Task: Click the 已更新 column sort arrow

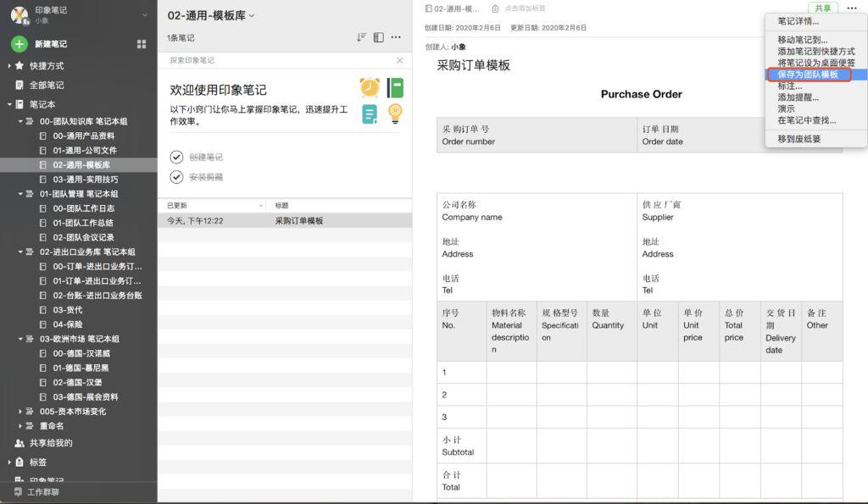Action: [x=261, y=205]
